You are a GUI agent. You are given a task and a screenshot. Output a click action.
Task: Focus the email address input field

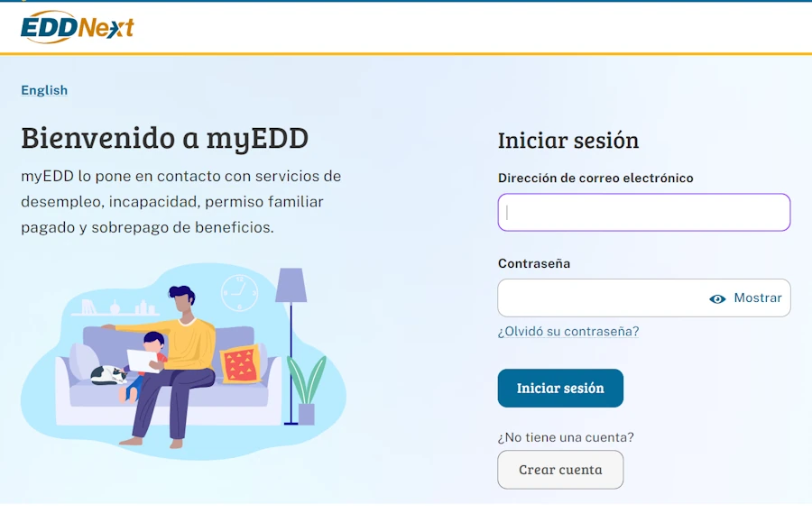pos(643,212)
